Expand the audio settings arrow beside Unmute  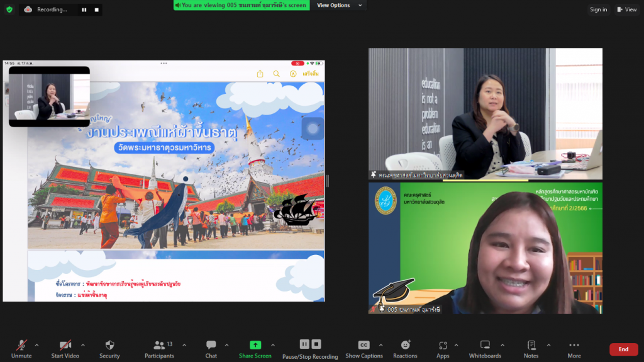coord(37,345)
